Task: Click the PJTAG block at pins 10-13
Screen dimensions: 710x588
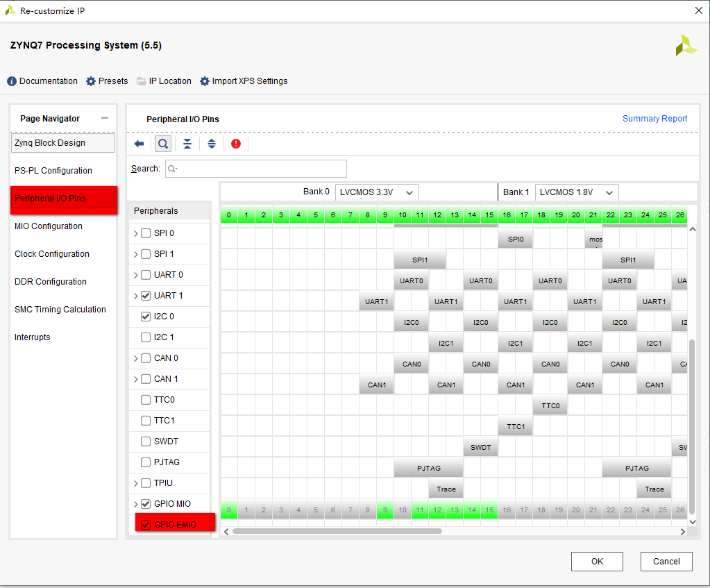Action: coord(429,468)
